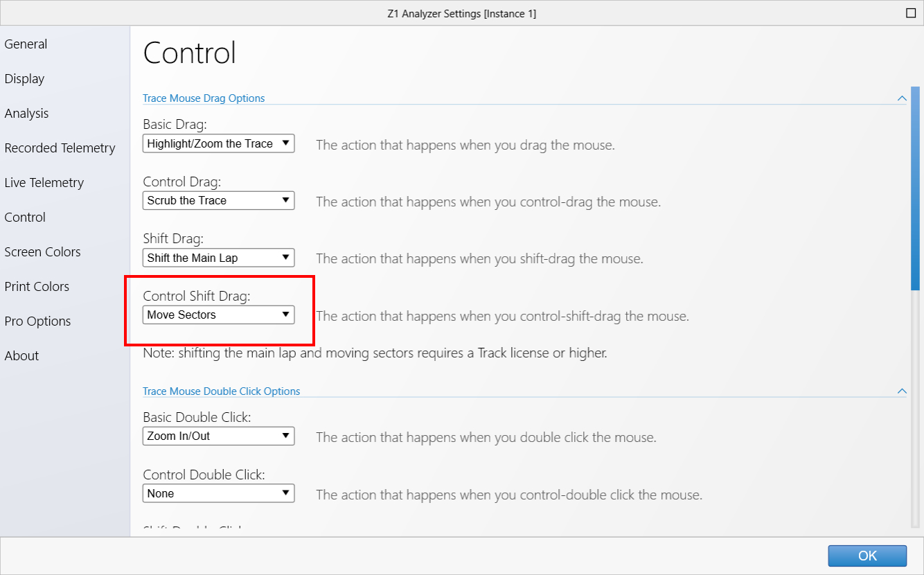Select Recorded Telemetry in the sidebar
This screenshot has width=924, height=575.
[60, 148]
